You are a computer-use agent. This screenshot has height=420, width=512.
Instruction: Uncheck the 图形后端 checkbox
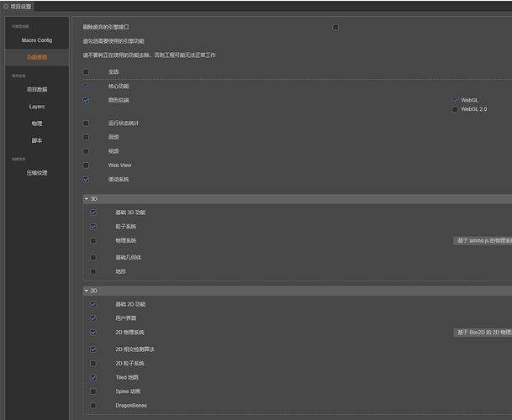coord(86,100)
